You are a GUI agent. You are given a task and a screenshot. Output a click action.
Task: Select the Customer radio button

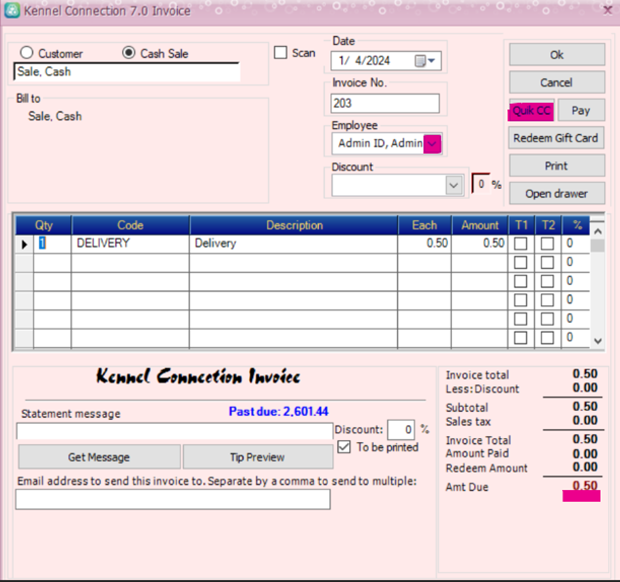click(26, 53)
